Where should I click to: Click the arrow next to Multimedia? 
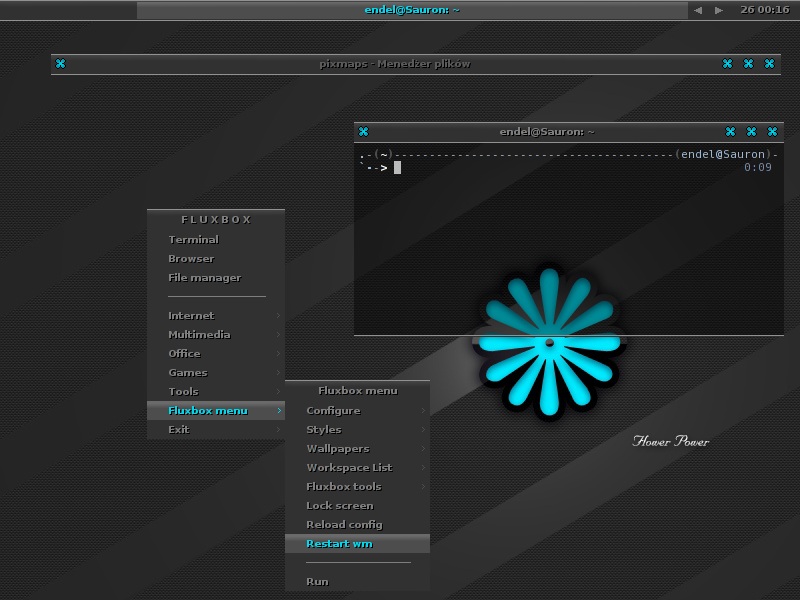(x=278, y=335)
